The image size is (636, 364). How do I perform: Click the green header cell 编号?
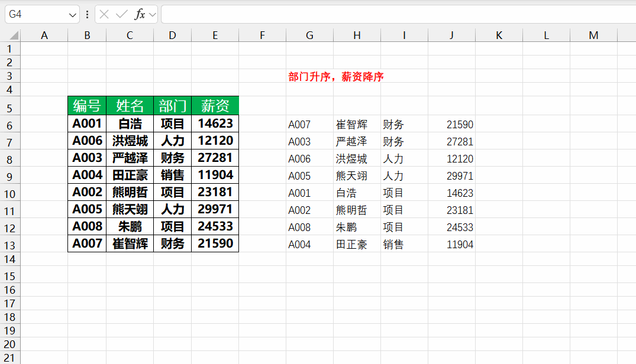87,106
